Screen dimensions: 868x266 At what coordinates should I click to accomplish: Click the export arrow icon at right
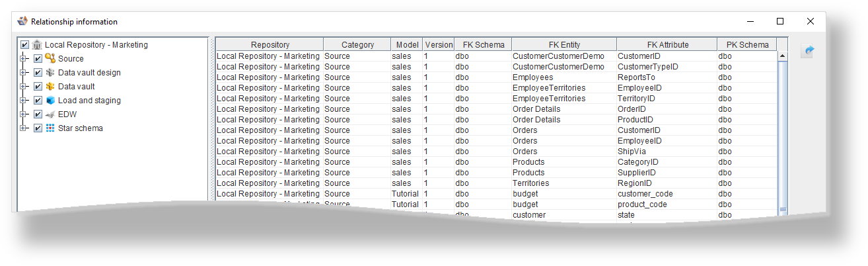pos(807,51)
